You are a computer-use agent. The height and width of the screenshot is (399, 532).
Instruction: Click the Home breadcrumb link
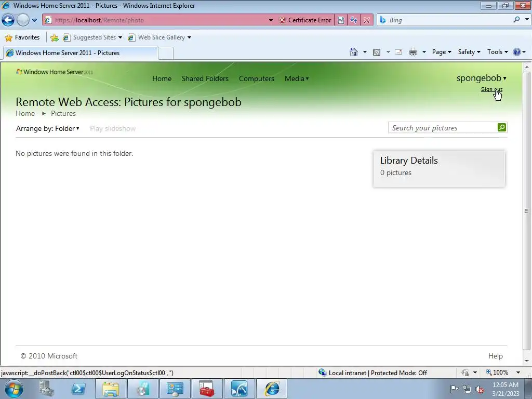tap(25, 113)
